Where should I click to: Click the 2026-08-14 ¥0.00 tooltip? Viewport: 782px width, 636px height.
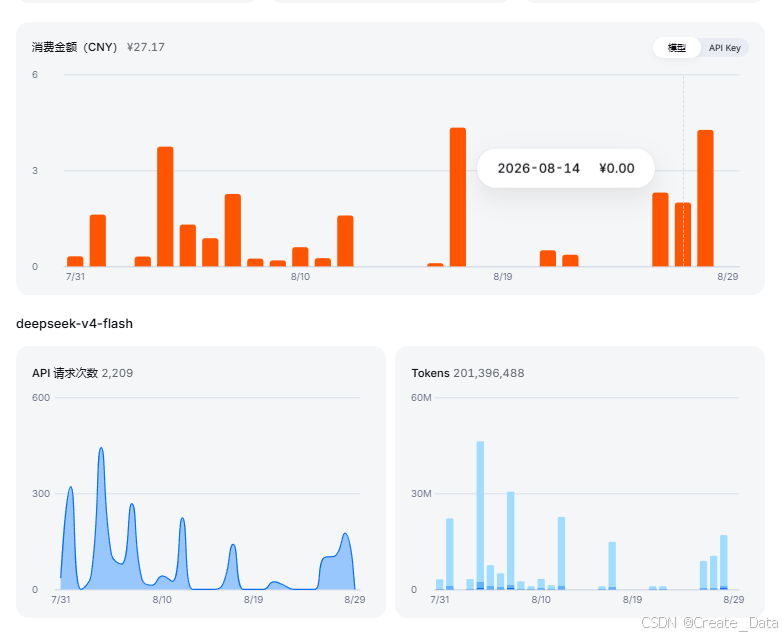point(566,168)
